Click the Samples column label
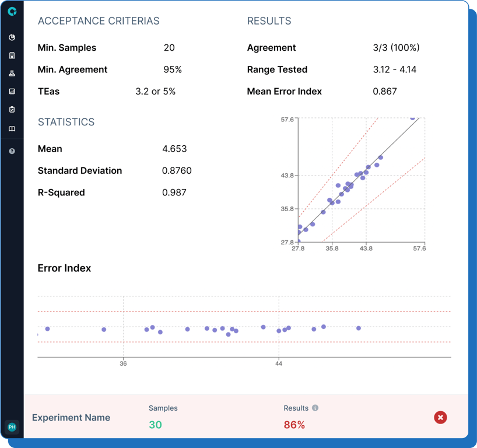 [x=163, y=408]
